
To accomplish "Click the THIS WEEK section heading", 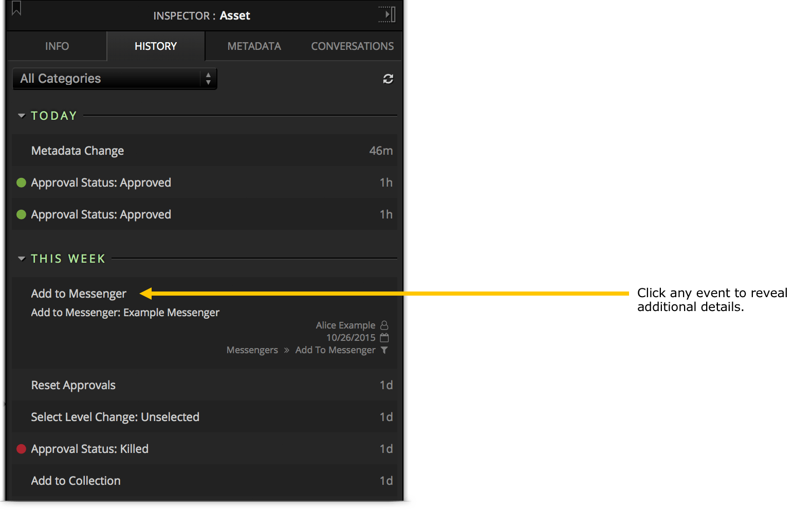I will click(x=68, y=259).
